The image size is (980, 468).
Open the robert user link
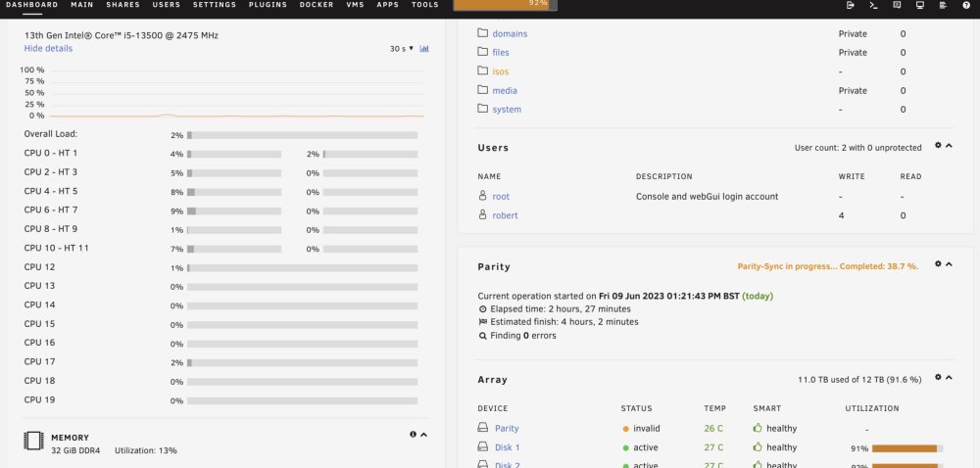pyautogui.click(x=505, y=215)
